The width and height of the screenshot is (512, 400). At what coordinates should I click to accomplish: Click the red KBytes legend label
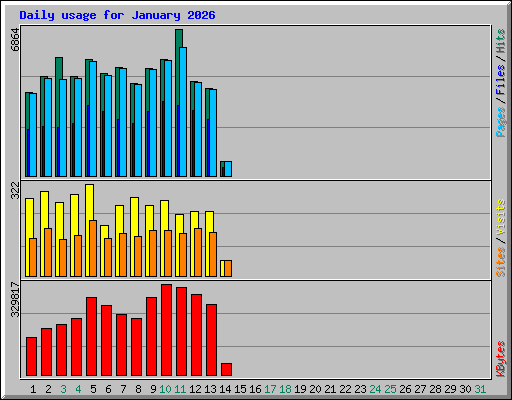pyautogui.click(x=500, y=359)
